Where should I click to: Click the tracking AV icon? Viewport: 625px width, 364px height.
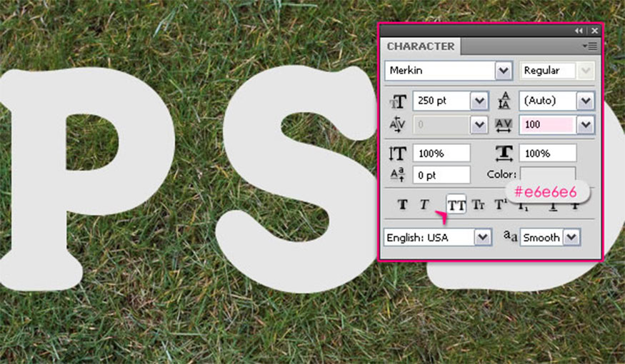tap(504, 125)
